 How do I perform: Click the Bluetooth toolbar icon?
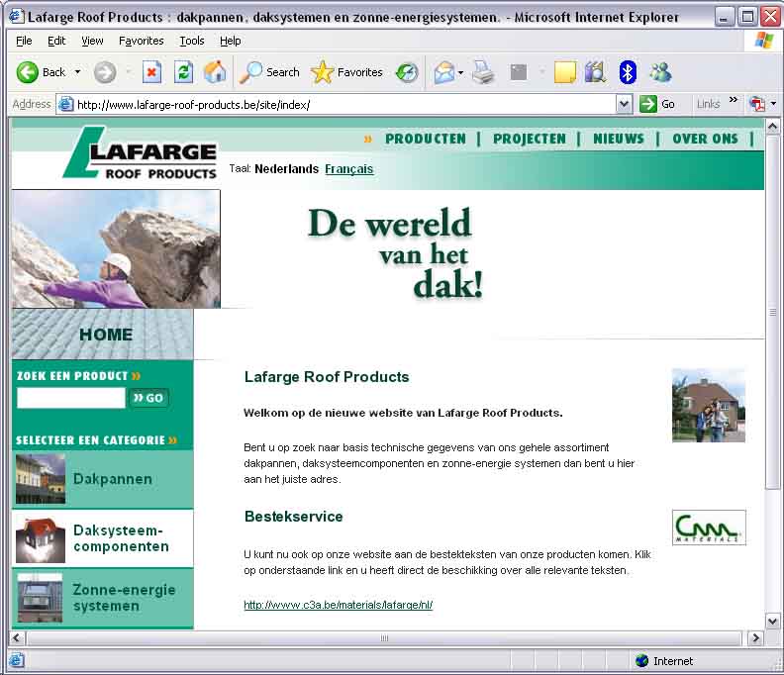click(x=628, y=72)
